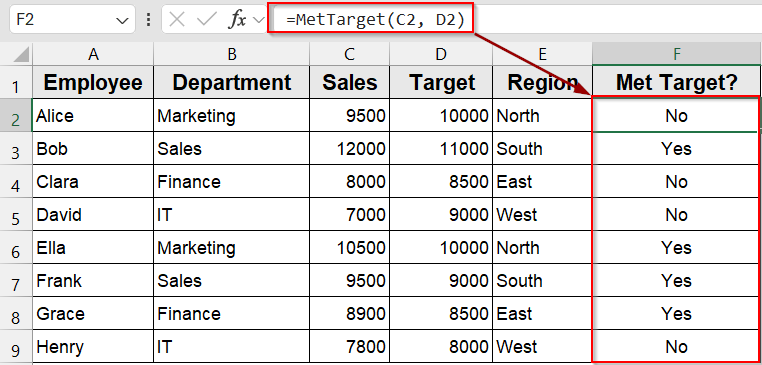
Task: Select the cell containing Henry
Action: click(93, 347)
